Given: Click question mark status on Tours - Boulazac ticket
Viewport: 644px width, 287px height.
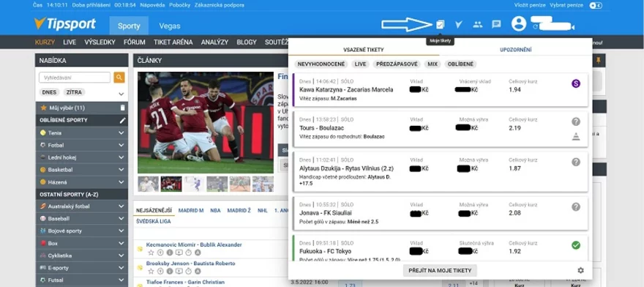Looking at the screenshot, I should pos(576,122).
